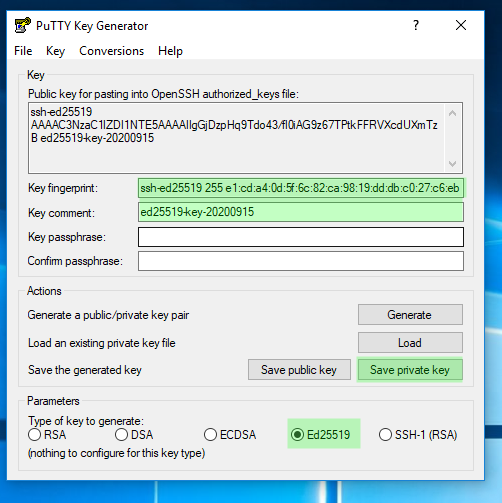Select the Ed25519 key type radio button
Screen dimensions: 502x503
pyautogui.click(x=321, y=435)
